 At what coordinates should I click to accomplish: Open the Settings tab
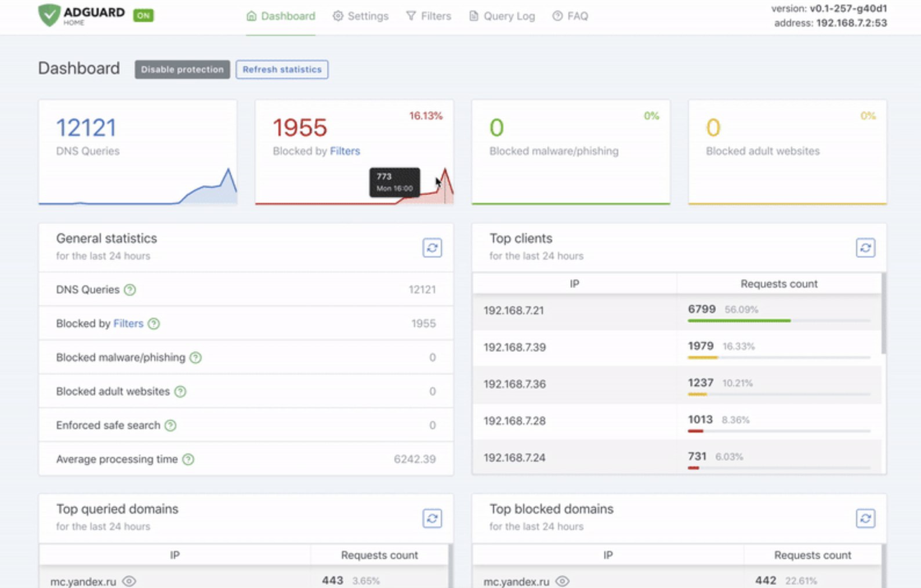click(x=360, y=16)
